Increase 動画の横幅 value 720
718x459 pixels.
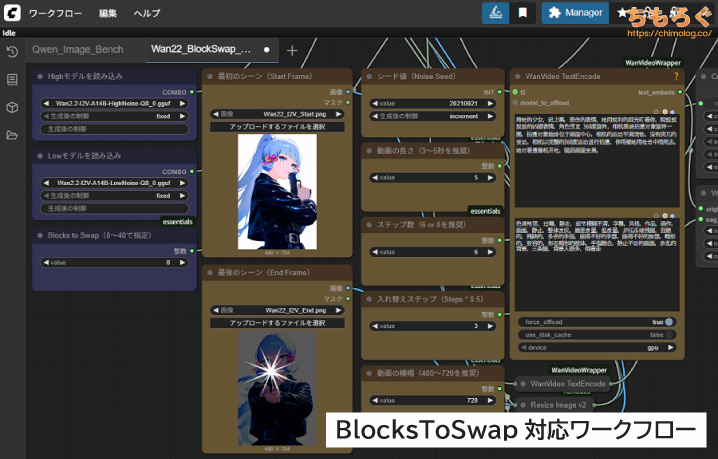[490, 400]
